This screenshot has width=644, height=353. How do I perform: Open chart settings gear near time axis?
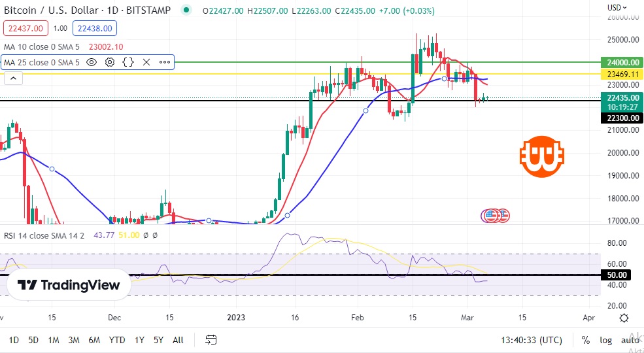(624, 318)
